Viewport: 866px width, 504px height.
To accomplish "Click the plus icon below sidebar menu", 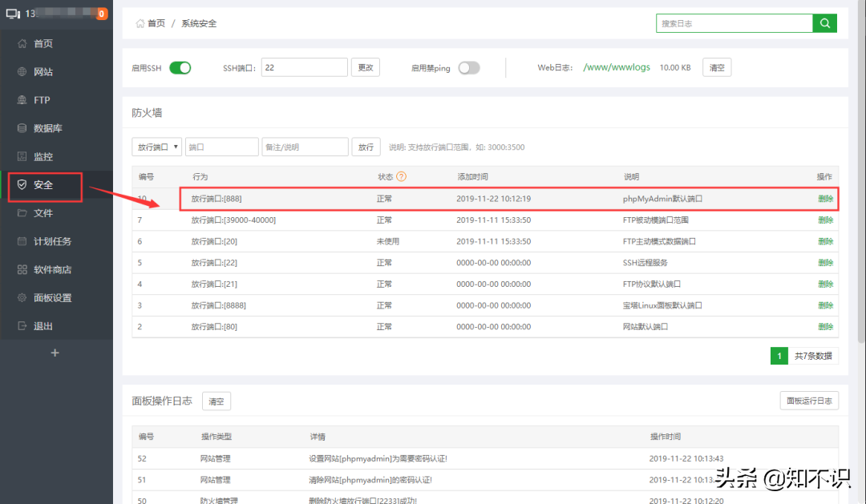I will pyautogui.click(x=55, y=353).
